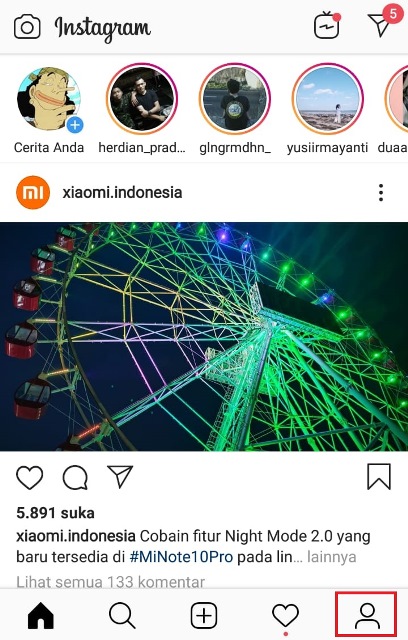Open Lihat semua 133 komentar link
This screenshot has width=408, height=640.
coord(111,582)
